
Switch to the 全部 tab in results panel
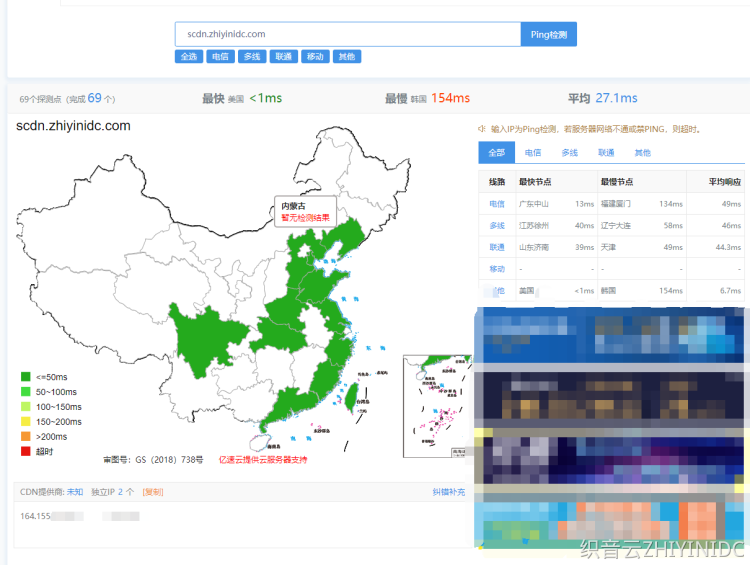(497, 153)
